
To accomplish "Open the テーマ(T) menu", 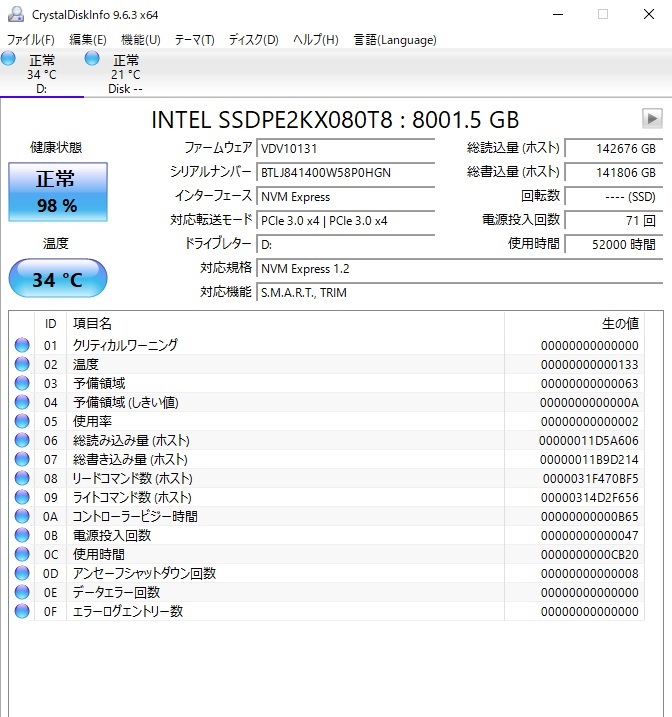I will pyautogui.click(x=194, y=40).
